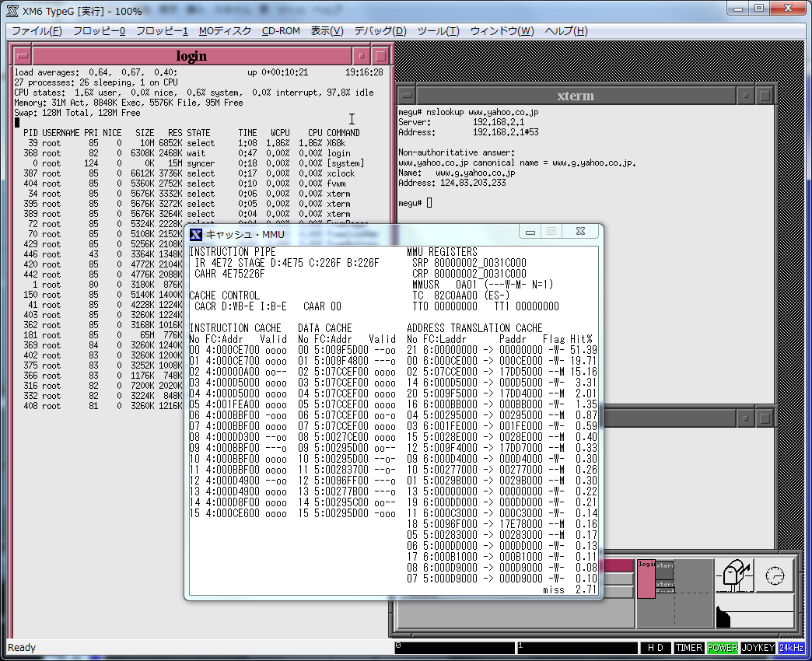Click the xbiff mailbox icon
Screen dimensions: 812x661
[x=734, y=576]
